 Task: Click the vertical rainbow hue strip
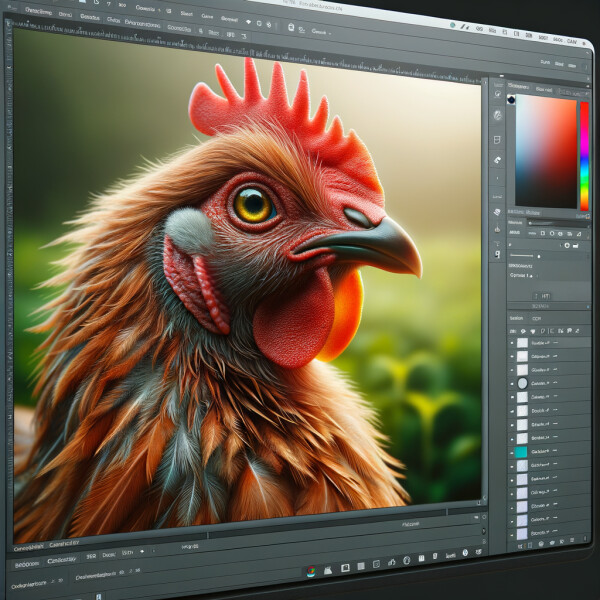(x=584, y=156)
